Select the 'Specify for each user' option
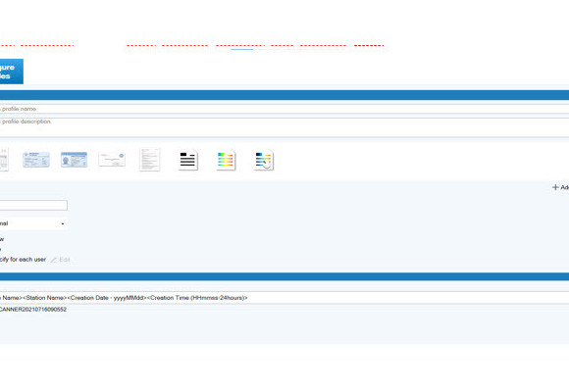The width and height of the screenshot is (569, 392). [23, 260]
